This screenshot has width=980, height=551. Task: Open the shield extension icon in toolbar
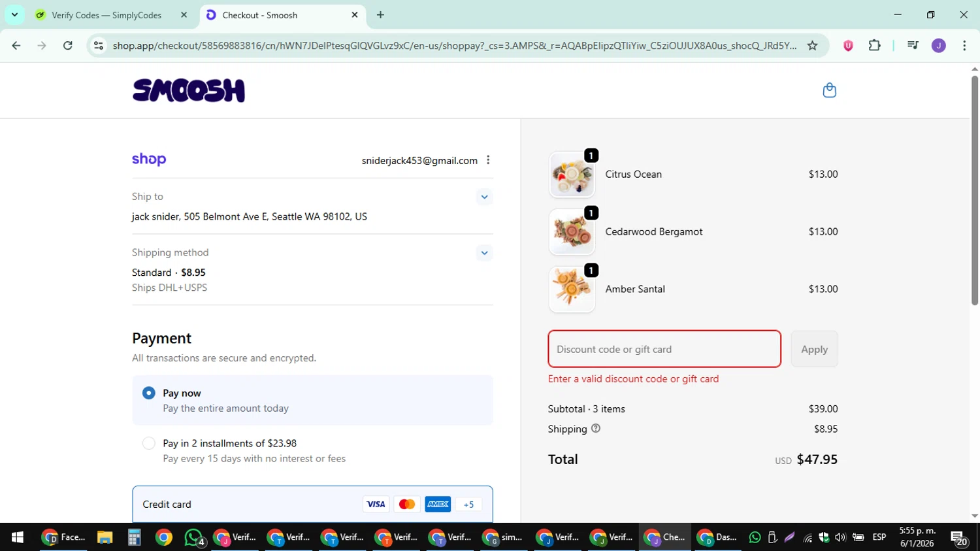click(x=848, y=46)
